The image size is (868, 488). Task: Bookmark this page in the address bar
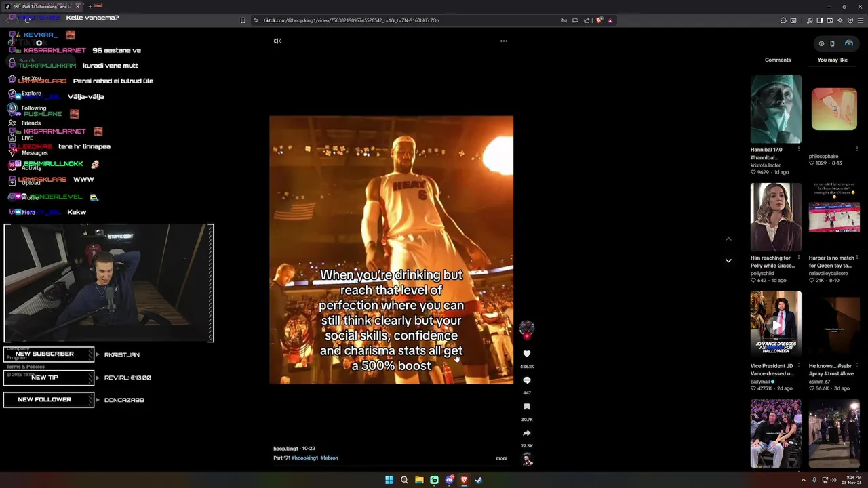point(243,20)
